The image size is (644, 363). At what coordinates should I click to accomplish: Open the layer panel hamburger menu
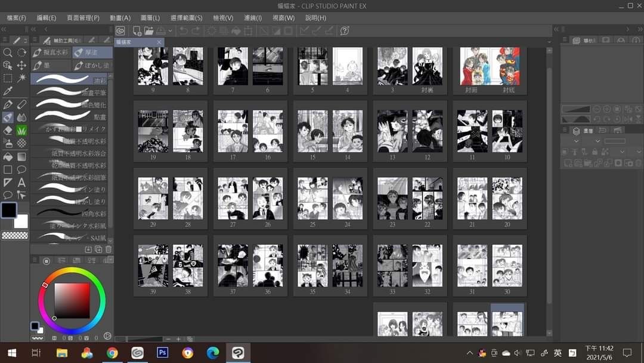[x=565, y=130]
